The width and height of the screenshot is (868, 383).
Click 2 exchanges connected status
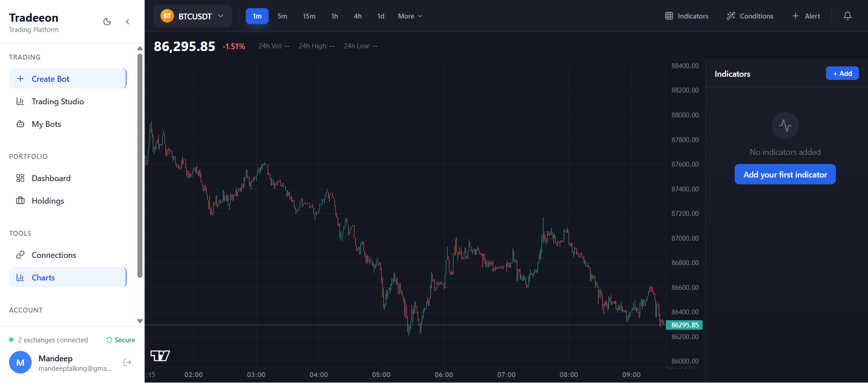49,340
